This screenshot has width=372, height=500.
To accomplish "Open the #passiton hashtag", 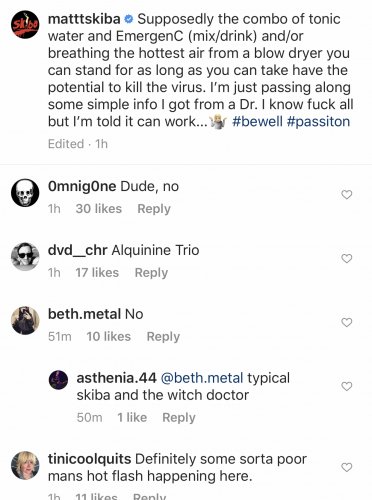I will point(318,121).
